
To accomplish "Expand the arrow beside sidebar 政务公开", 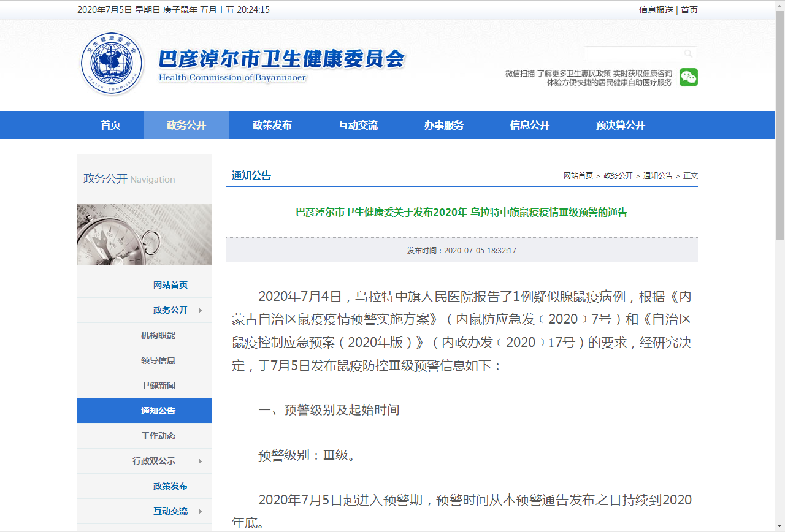I will pyautogui.click(x=200, y=310).
